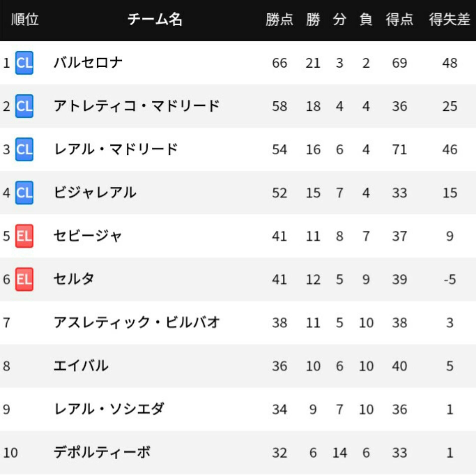Click バルセロナ's points value 66

click(x=279, y=63)
